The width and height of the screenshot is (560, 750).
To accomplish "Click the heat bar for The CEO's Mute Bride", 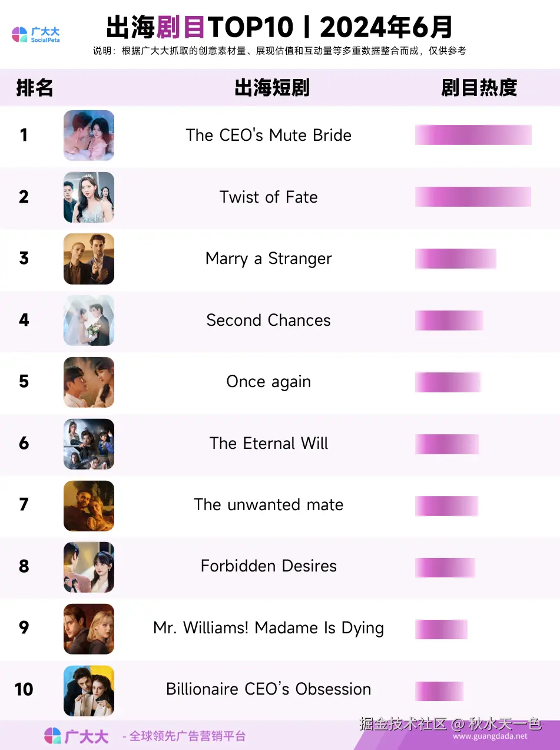I will click(473, 135).
